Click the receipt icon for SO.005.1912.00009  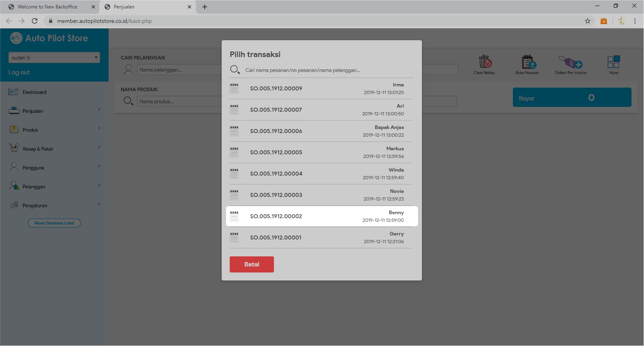234,88
